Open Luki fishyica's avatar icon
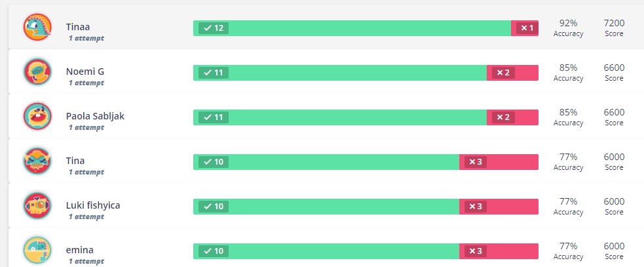The image size is (644, 267). (37, 205)
